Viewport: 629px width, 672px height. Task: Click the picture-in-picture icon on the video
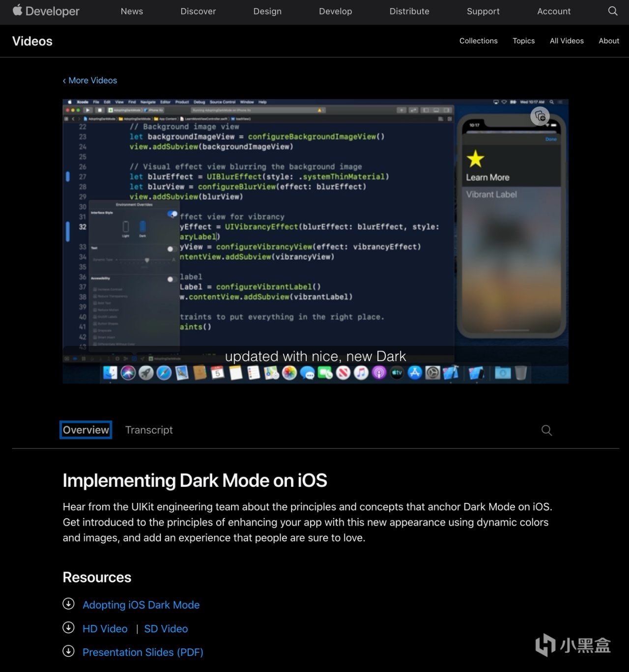540,116
